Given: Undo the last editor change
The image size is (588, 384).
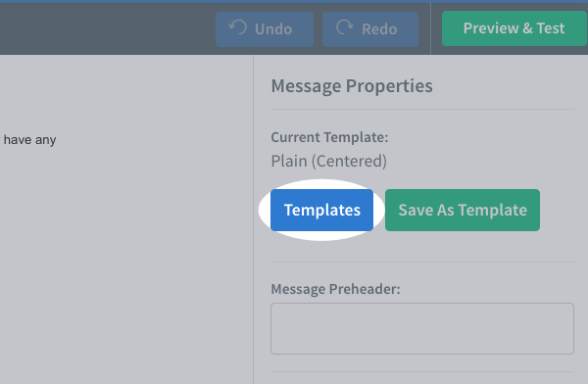Looking at the screenshot, I should (x=265, y=29).
